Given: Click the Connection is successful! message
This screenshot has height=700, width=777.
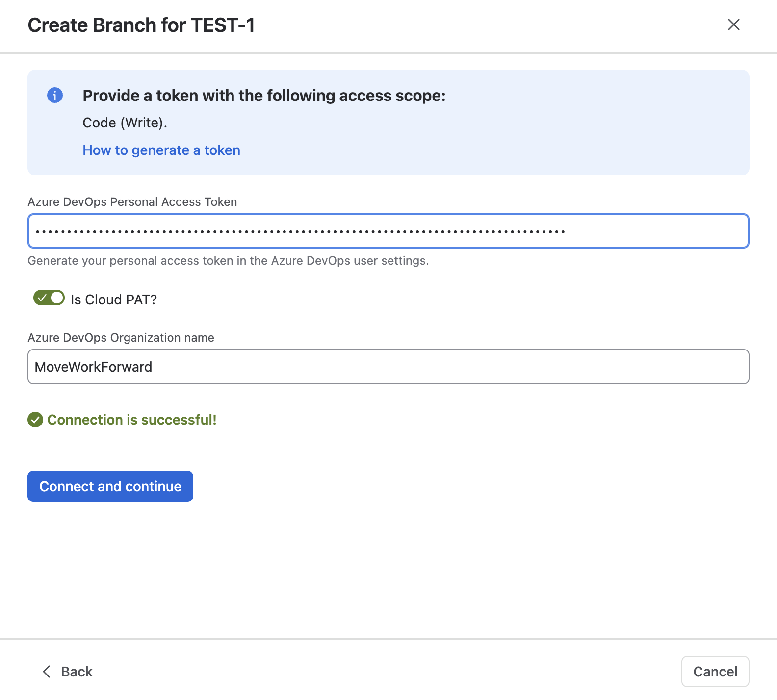Looking at the screenshot, I should coord(132,420).
